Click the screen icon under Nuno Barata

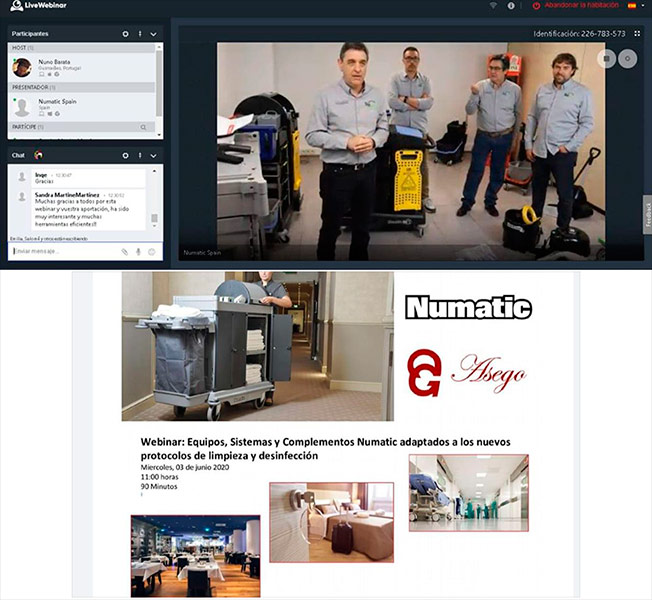(41, 74)
